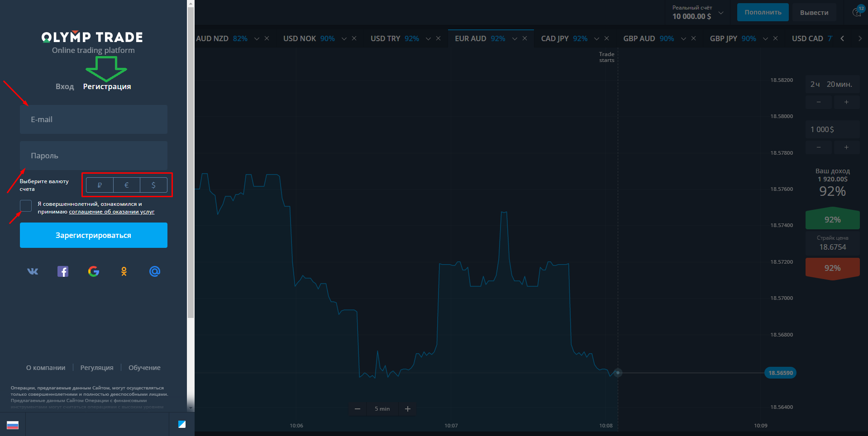Close the GBP AUD asset tab
868x436 pixels.
[x=694, y=38]
